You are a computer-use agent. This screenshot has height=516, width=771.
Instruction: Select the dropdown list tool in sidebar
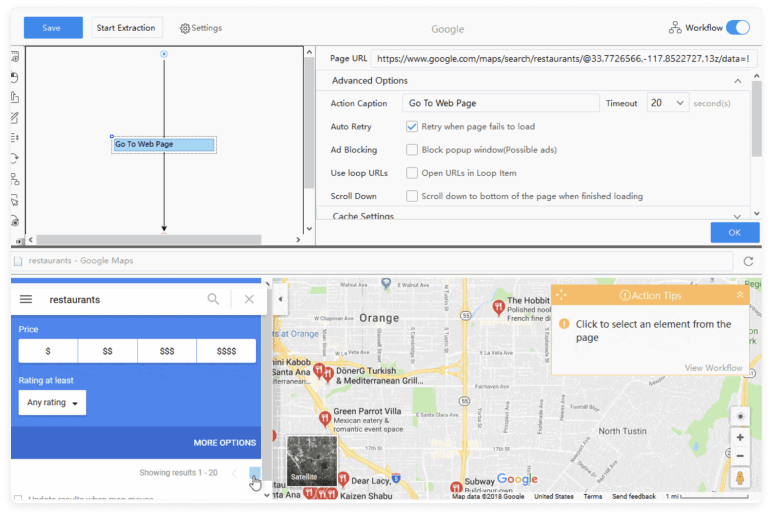pos(15,138)
